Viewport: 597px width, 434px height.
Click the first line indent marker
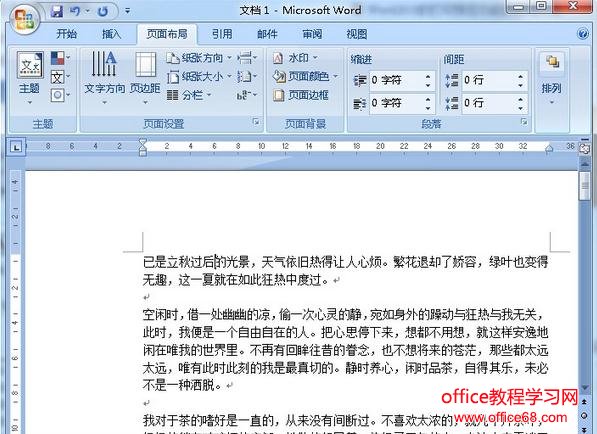(x=143, y=142)
